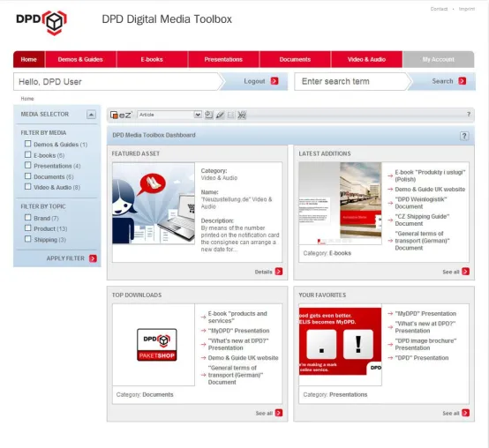The height and width of the screenshot is (448, 489).
Task: Click See all under Top Downloads
Action: pos(264,414)
